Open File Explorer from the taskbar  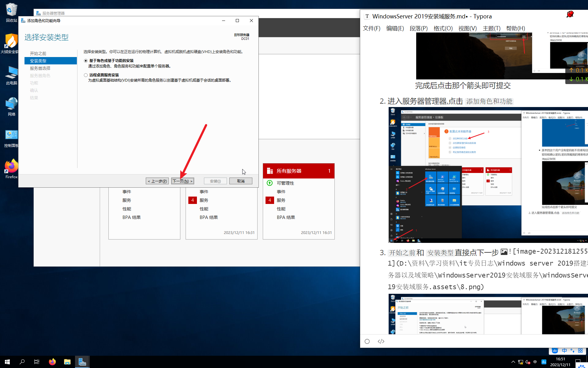[x=67, y=362]
